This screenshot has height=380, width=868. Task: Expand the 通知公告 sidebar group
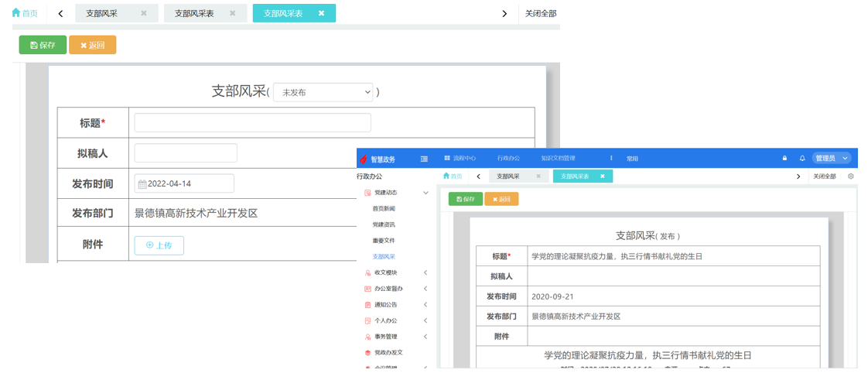425,305
